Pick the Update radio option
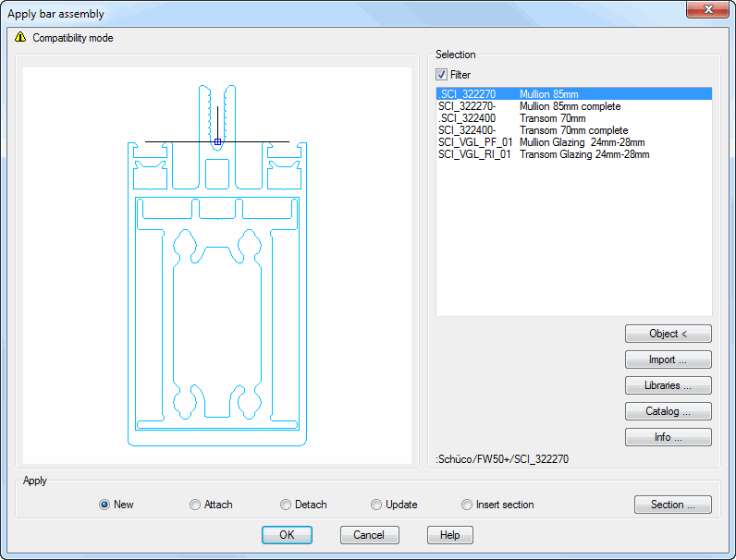The image size is (736, 560). (x=376, y=505)
